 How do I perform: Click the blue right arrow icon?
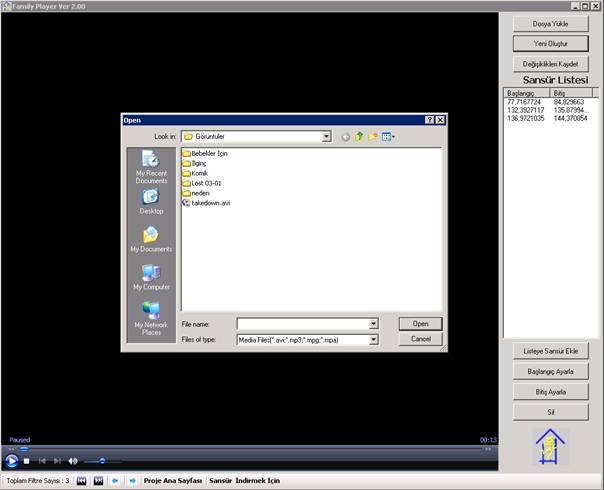pos(132,480)
